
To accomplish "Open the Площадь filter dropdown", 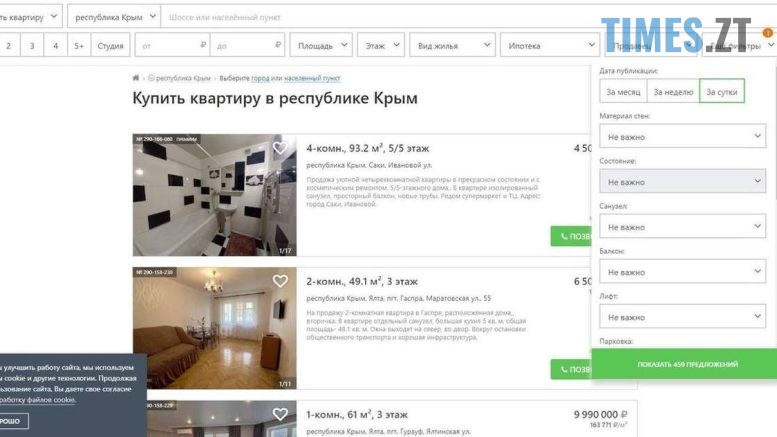I will click(x=321, y=45).
